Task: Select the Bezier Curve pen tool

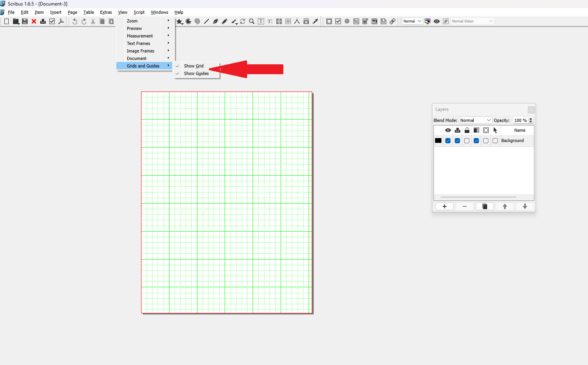Action: (x=215, y=21)
